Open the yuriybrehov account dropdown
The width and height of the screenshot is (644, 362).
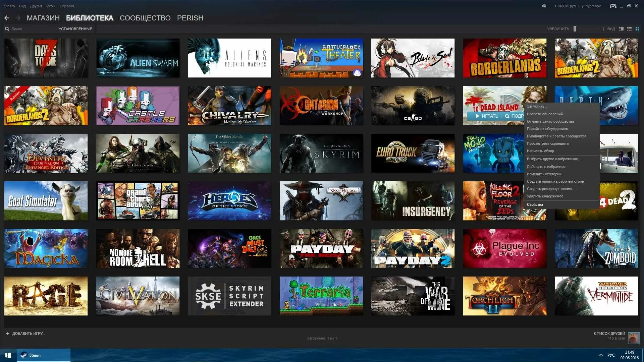tap(591, 6)
